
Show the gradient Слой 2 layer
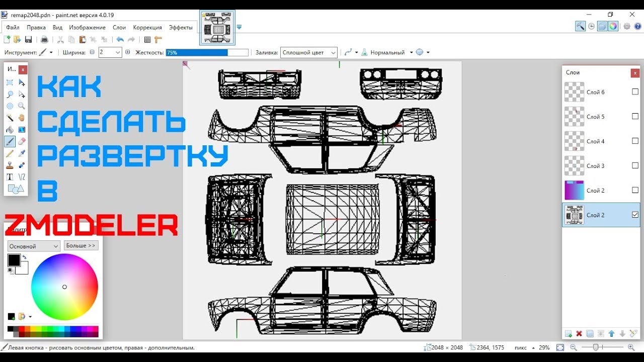coord(635,191)
